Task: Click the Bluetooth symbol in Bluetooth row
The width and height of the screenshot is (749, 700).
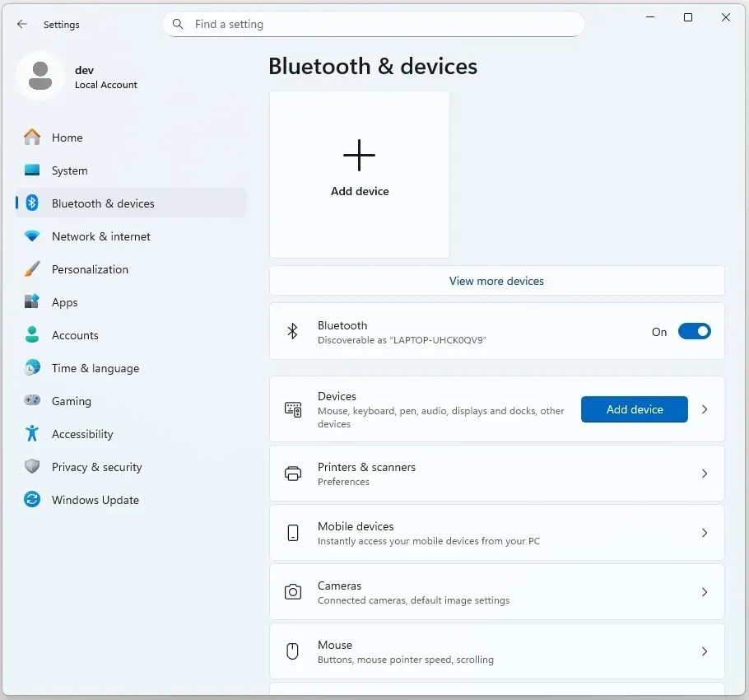Action: click(293, 331)
